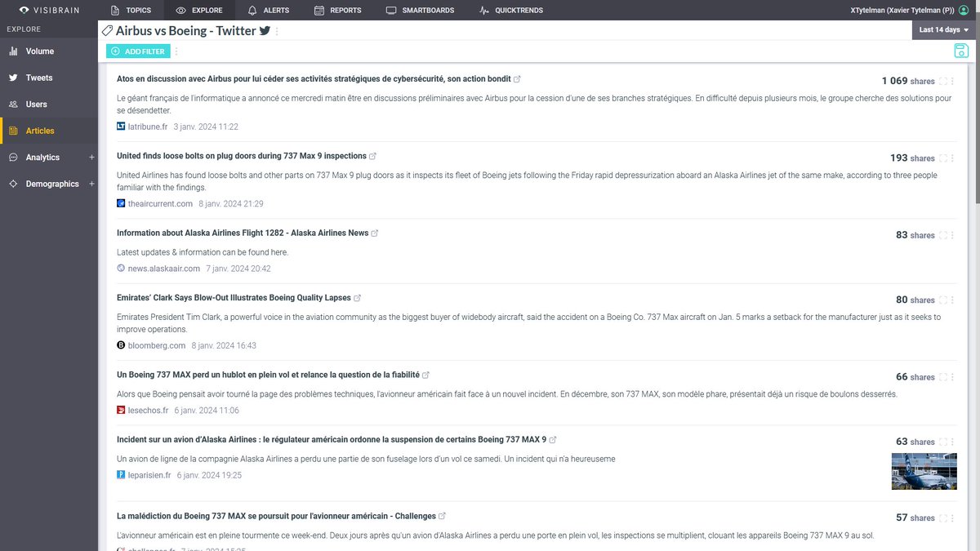Image resolution: width=980 pixels, height=551 pixels.
Task: Open the Topics menu
Action: point(131,11)
